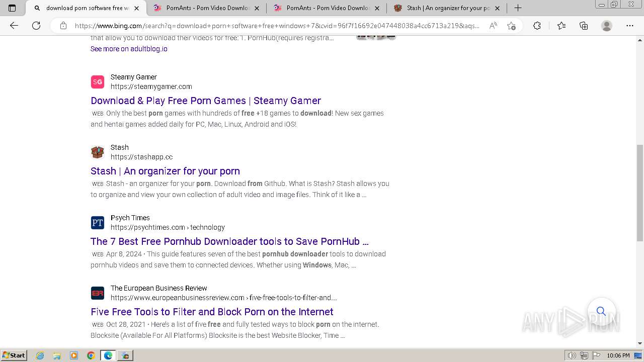
Task: Click the stashapp.cc URL text
Action: tap(142, 157)
